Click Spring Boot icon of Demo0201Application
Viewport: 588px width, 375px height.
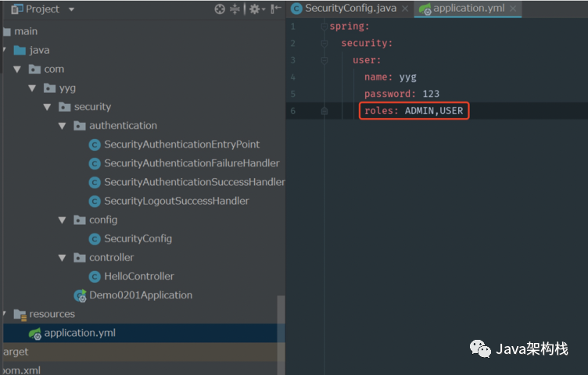click(x=80, y=295)
